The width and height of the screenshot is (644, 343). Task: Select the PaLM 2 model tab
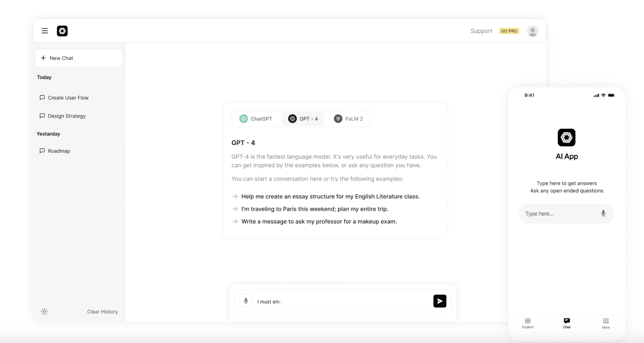(x=349, y=119)
